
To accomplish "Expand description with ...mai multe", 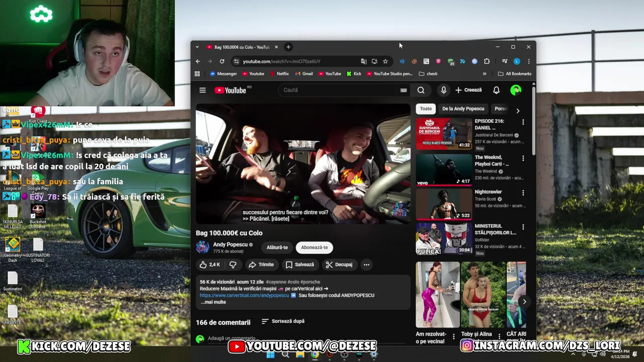I will pos(213,302).
